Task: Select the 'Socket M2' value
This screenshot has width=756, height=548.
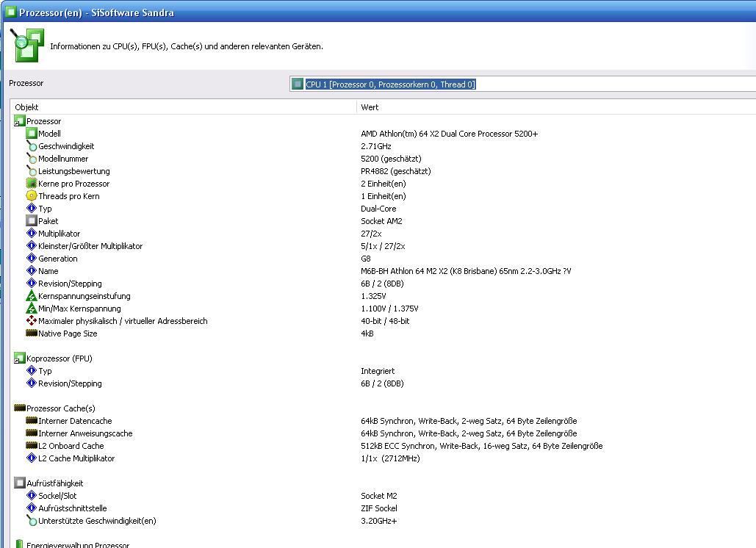Action: pyautogui.click(x=379, y=496)
